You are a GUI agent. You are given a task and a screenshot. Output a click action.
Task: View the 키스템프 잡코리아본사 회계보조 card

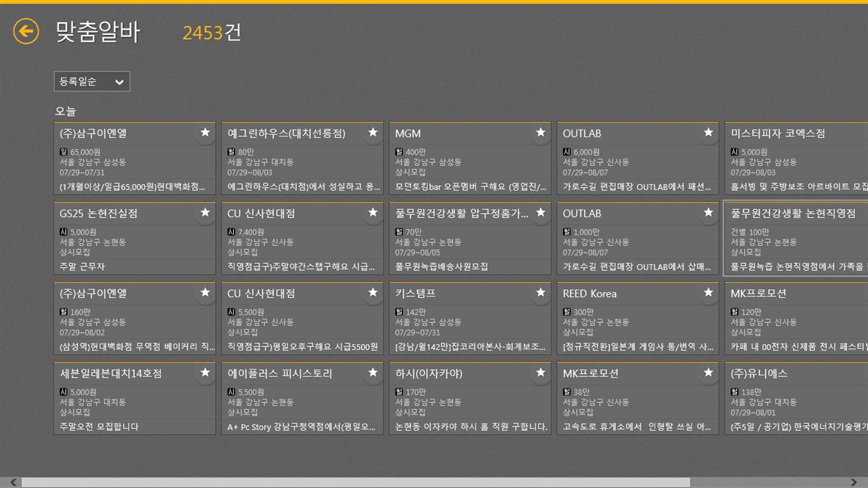470,319
